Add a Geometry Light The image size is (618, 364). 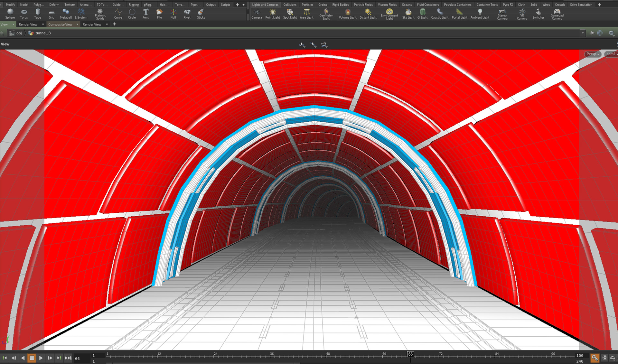[x=326, y=14]
